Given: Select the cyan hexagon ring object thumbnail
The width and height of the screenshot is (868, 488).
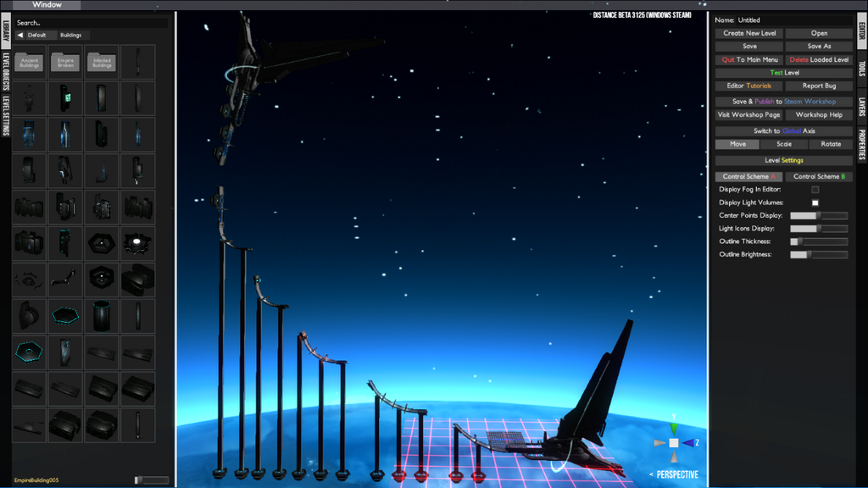Looking at the screenshot, I should [30, 352].
